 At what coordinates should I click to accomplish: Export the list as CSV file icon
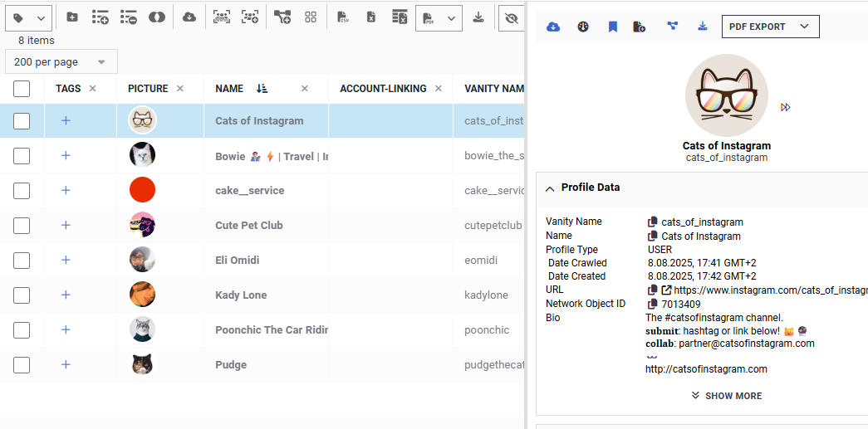[x=343, y=17]
